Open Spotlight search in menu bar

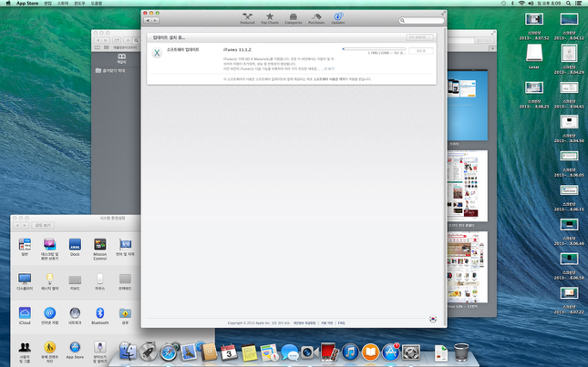point(568,3)
